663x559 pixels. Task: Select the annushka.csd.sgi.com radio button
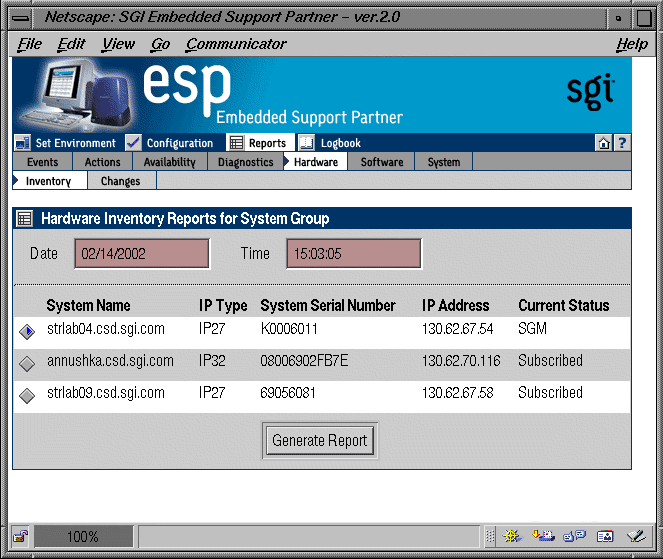(x=26, y=363)
